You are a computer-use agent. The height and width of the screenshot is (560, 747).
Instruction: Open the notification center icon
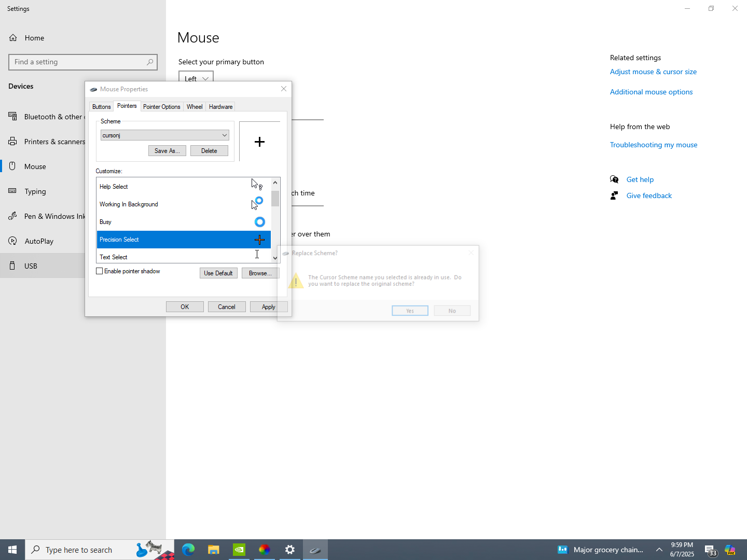[710, 550]
